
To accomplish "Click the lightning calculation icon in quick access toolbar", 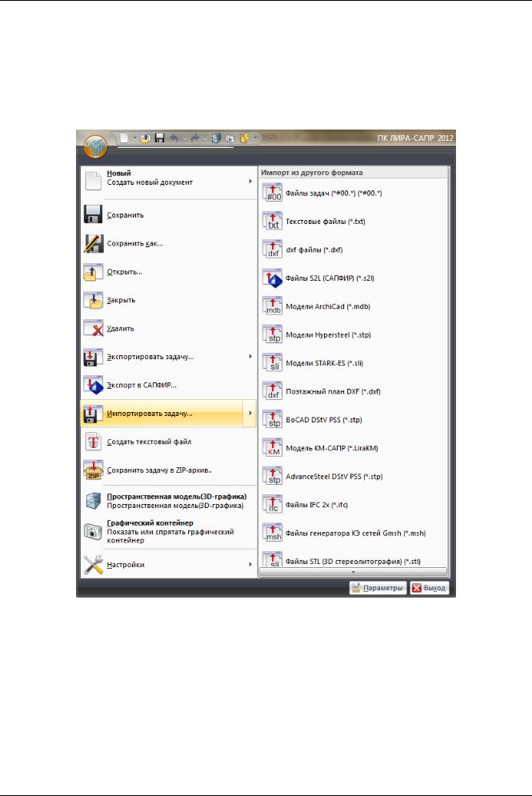I will (x=245, y=138).
